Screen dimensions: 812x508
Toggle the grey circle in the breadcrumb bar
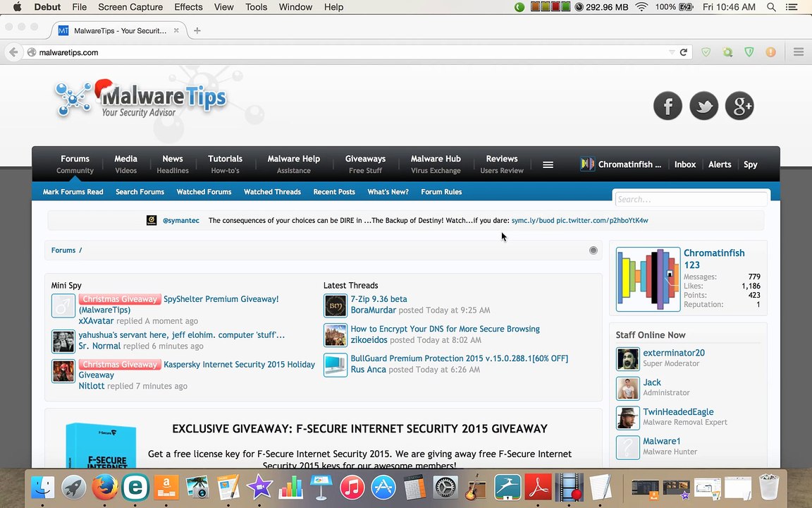click(593, 250)
